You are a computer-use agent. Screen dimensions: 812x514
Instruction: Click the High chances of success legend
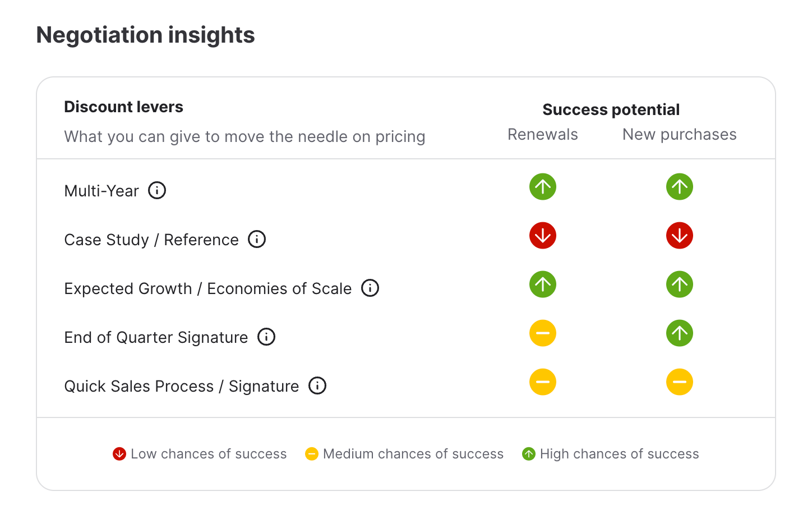610,454
